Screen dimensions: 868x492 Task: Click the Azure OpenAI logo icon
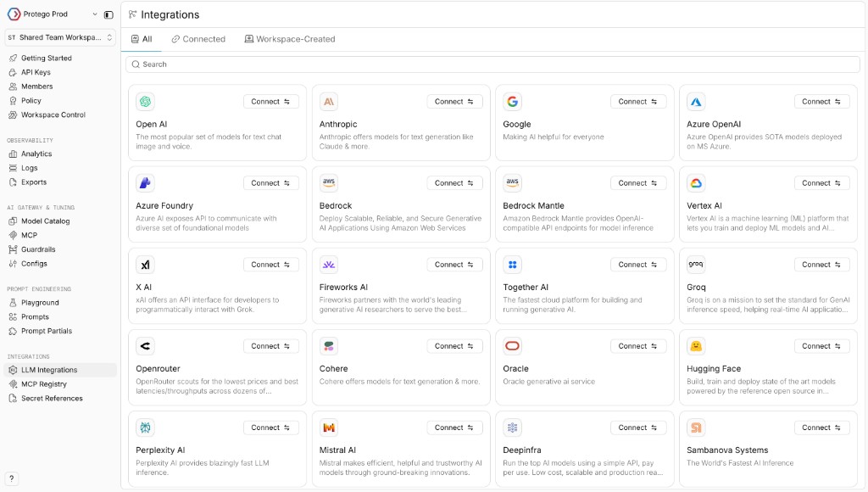click(696, 102)
